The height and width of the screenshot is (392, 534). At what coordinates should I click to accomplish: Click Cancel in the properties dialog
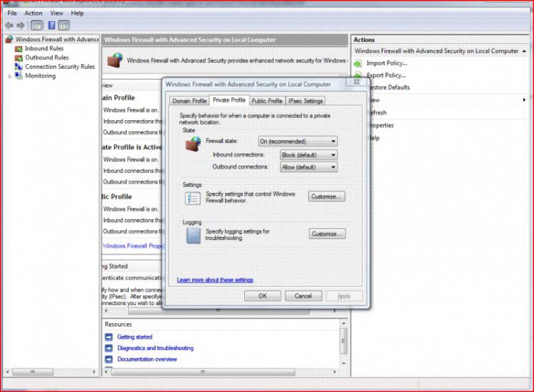pos(303,296)
